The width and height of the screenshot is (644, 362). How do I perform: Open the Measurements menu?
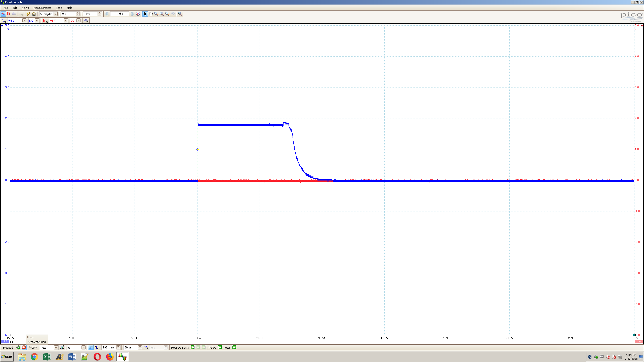click(x=42, y=8)
